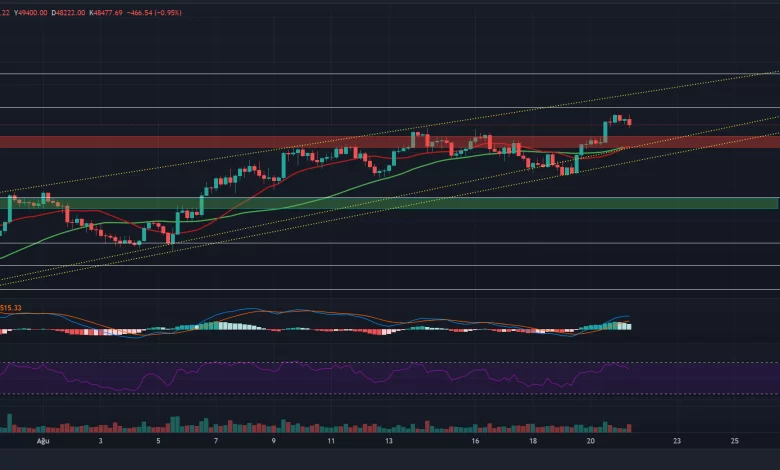Click the MACD value label 515.33
Viewport: 780px width, 470px height.
pyautogui.click(x=10, y=308)
